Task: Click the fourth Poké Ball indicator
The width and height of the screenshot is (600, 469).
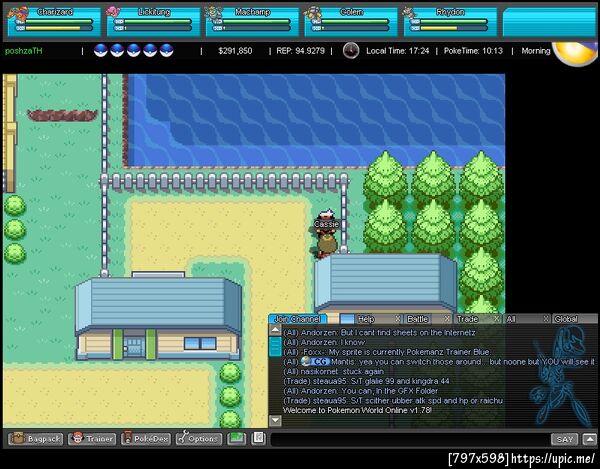Action: click(x=150, y=50)
